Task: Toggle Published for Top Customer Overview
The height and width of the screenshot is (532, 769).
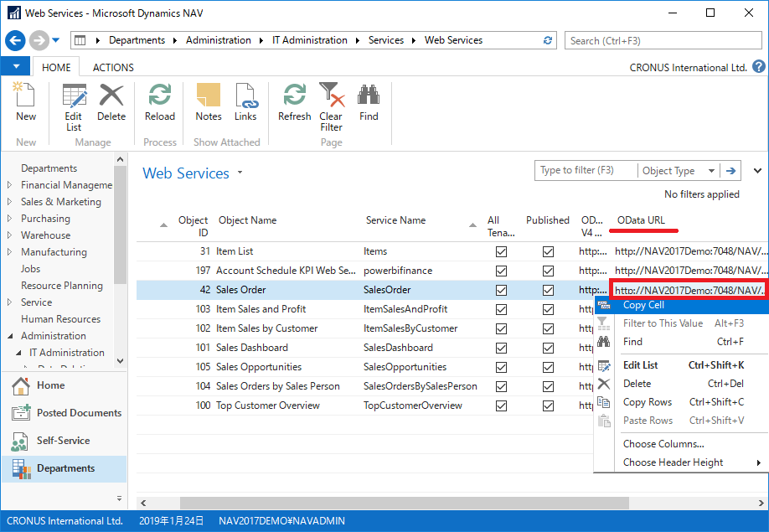Action: point(548,405)
